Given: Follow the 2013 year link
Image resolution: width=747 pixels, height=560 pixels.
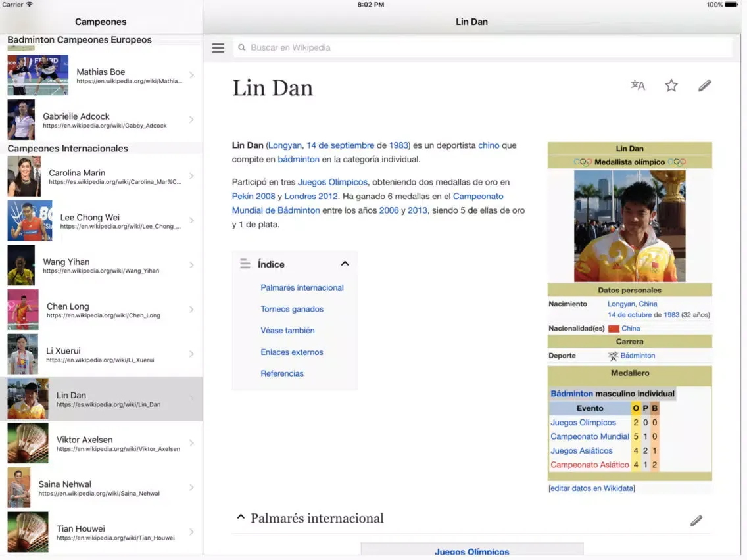Looking at the screenshot, I should (x=418, y=210).
